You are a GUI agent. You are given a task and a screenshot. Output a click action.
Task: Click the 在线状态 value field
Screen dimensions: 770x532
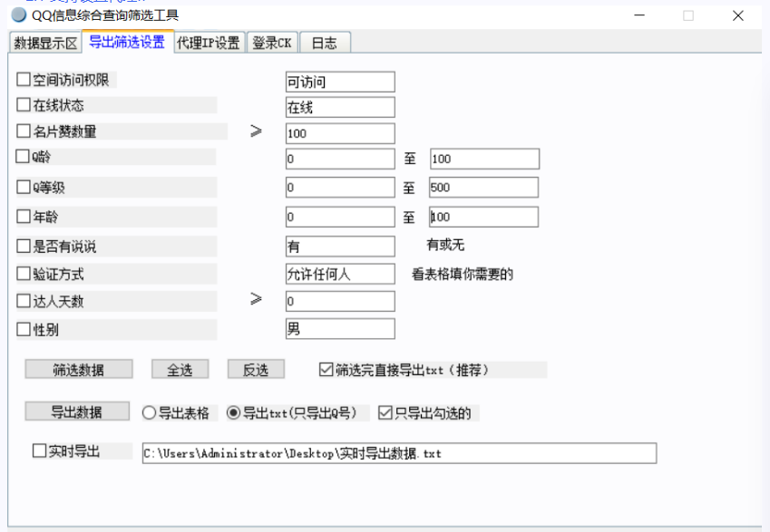tap(340, 108)
